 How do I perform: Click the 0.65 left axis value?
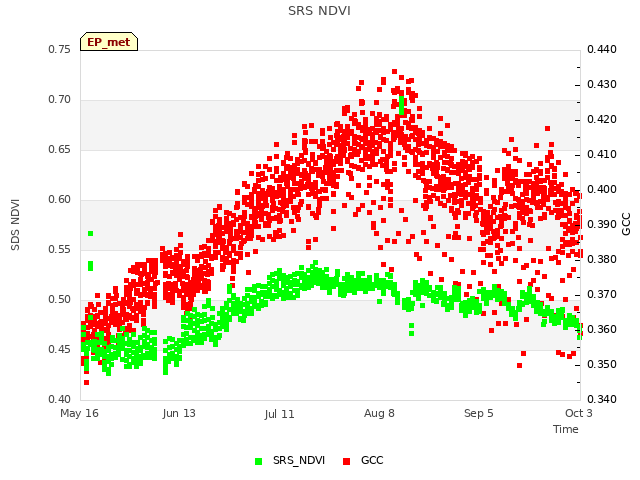60,149
